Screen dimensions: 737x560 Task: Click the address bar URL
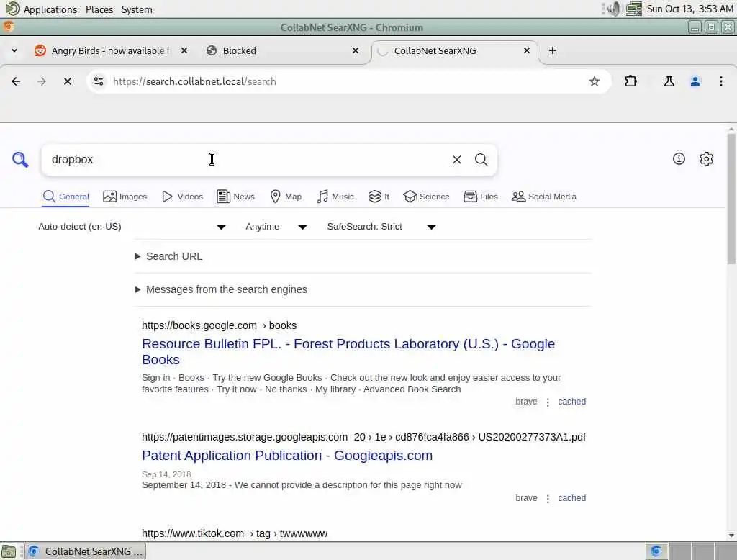(194, 81)
